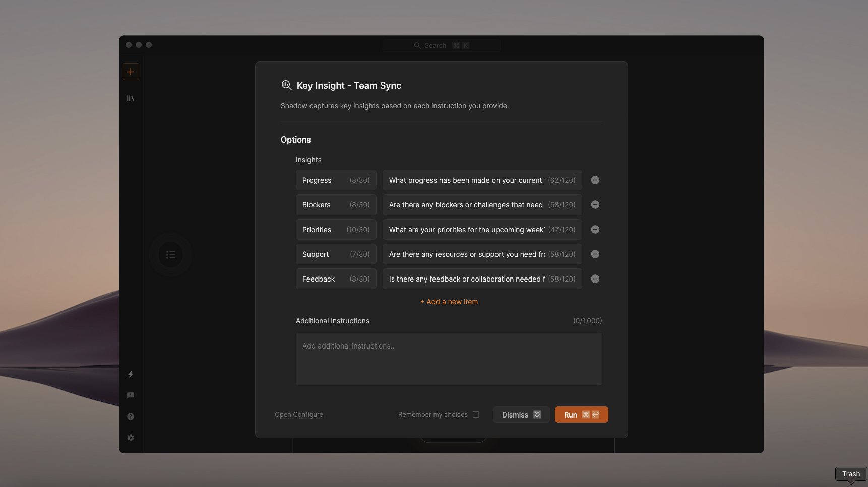The width and height of the screenshot is (868, 487).
Task: Dismiss the Key Insight dialog
Action: (x=521, y=414)
